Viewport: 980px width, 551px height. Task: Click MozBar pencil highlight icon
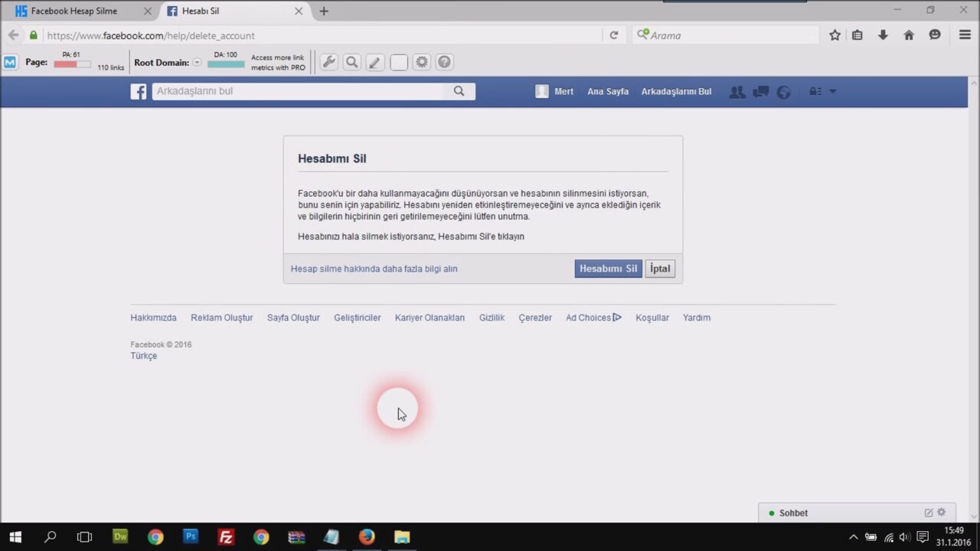(x=375, y=63)
